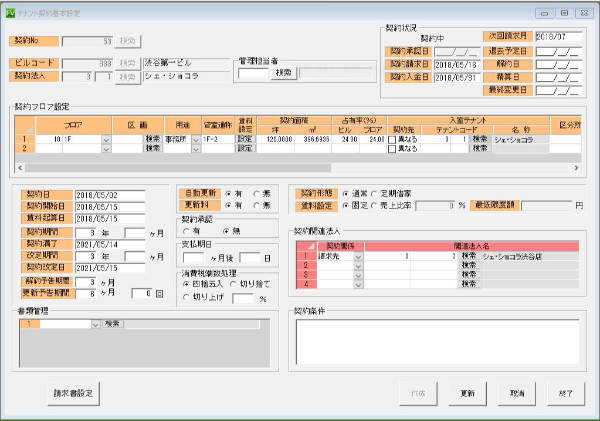
Task: Click the 契約開始日 date field
Action: (110, 207)
